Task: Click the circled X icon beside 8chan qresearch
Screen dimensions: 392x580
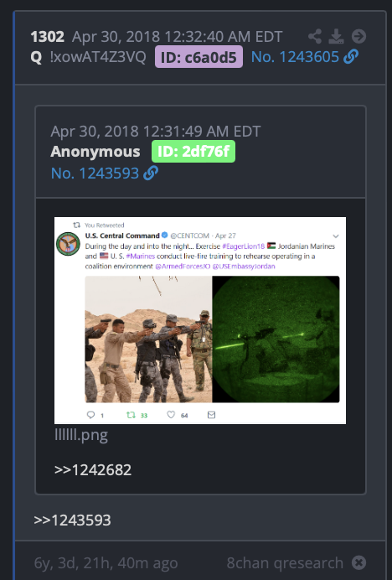Action: click(x=358, y=562)
